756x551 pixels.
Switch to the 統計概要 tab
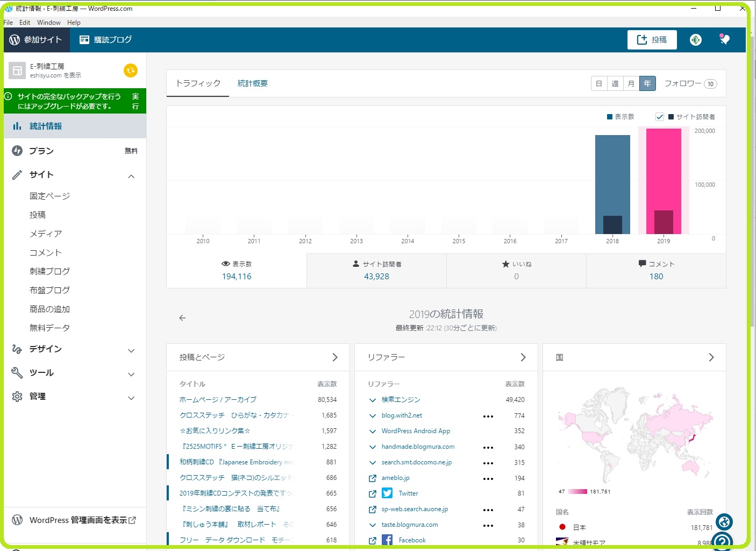253,83
